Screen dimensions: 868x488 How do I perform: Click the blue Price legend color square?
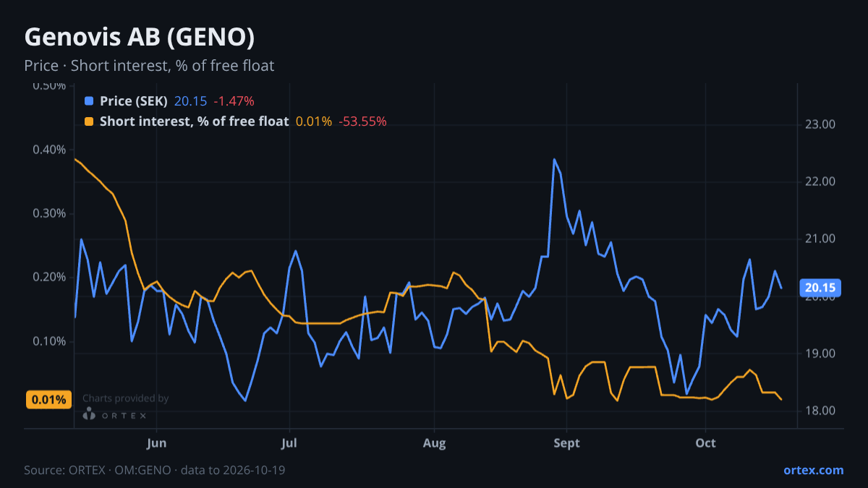tap(89, 101)
